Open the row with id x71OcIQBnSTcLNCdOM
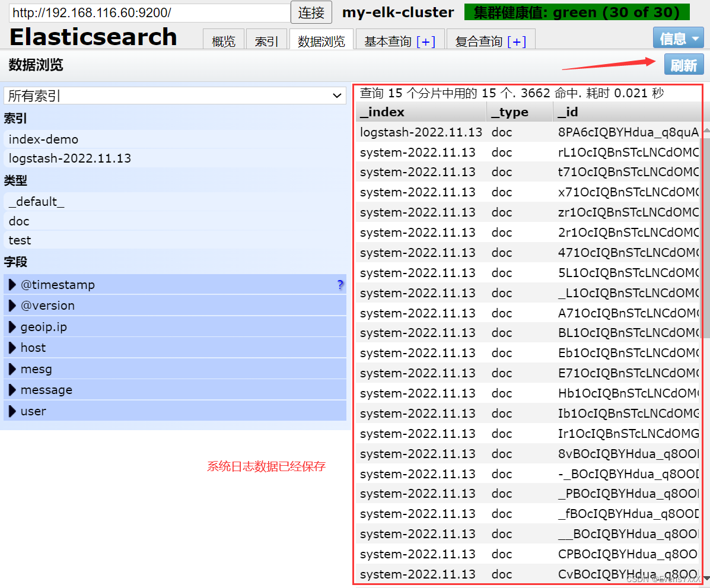Screen dimensions: 710x588 click(527, 192)
